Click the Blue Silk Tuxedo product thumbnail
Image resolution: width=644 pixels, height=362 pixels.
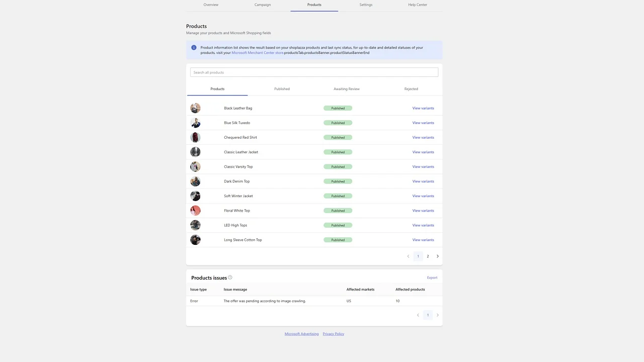195,123
